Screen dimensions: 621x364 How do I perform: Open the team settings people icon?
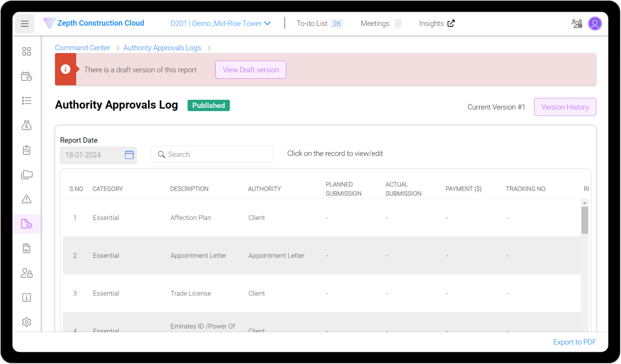pyautogui.click(x=576, y=24)
